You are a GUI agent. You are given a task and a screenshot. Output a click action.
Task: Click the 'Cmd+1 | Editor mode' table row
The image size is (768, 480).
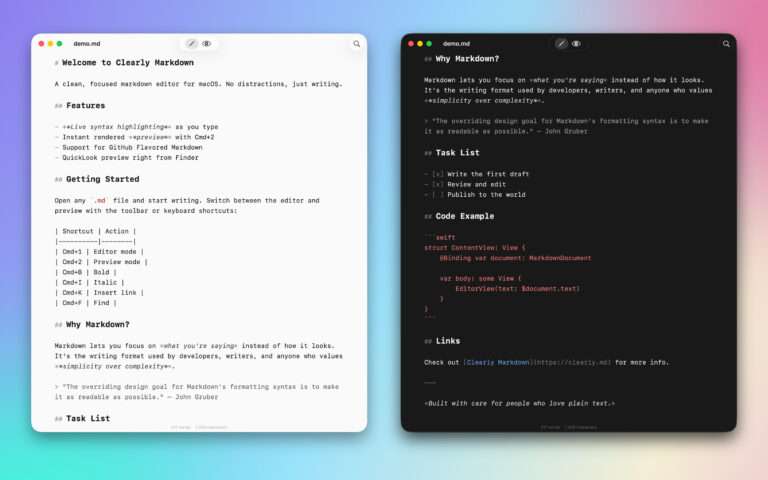click(99, 252)
